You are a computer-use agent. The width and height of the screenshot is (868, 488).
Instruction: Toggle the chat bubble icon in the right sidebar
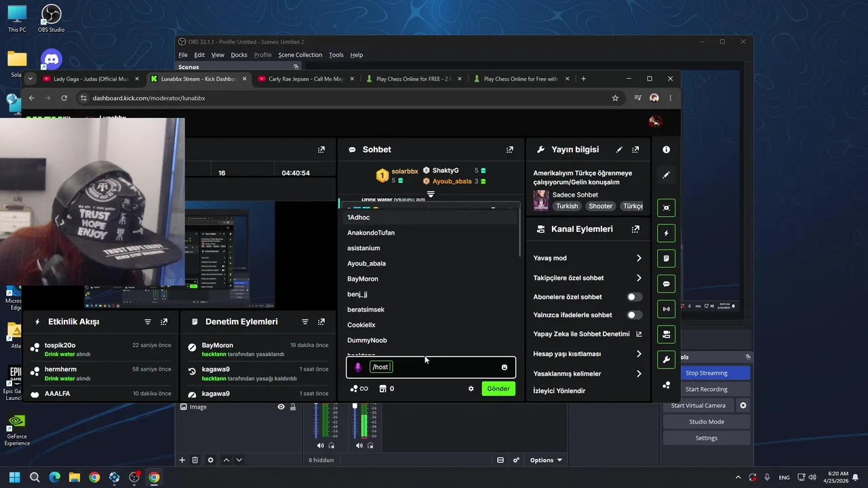(x=666, y=284)
